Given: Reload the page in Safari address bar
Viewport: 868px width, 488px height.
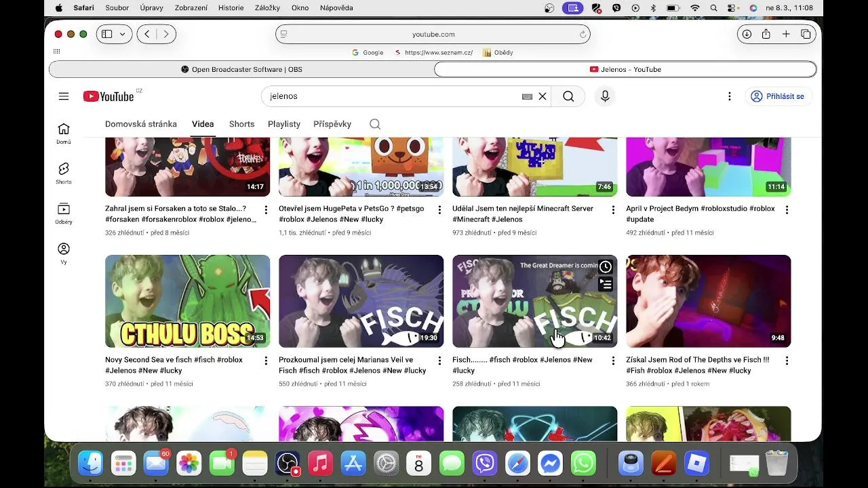Looking at the screenshot, I should pyautogui.click(x=583, y=35).
